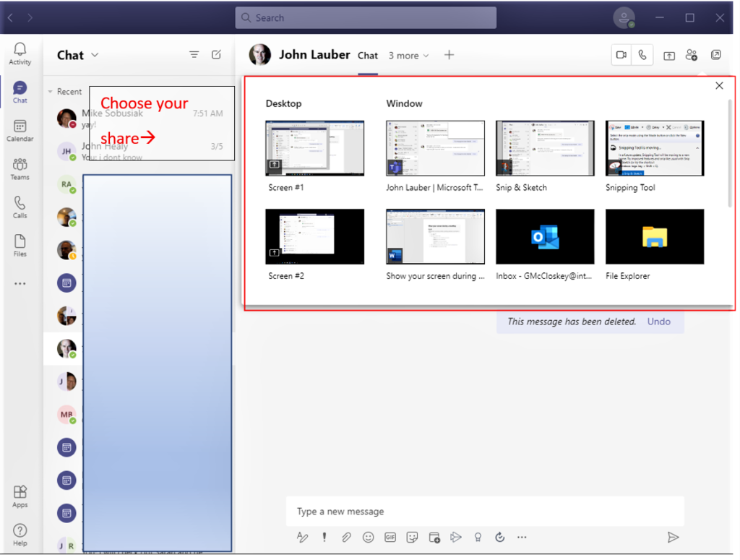Attach a file with paperclip icon
This screenshot has width=740, height=560.
point(346,537)
